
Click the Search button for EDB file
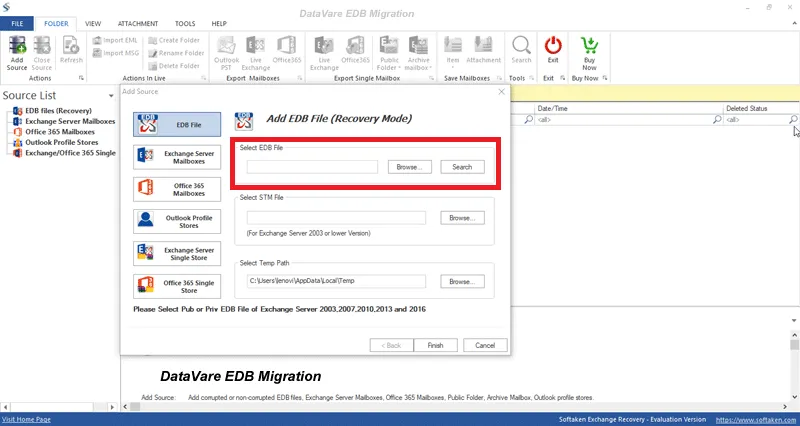[462, 167]
